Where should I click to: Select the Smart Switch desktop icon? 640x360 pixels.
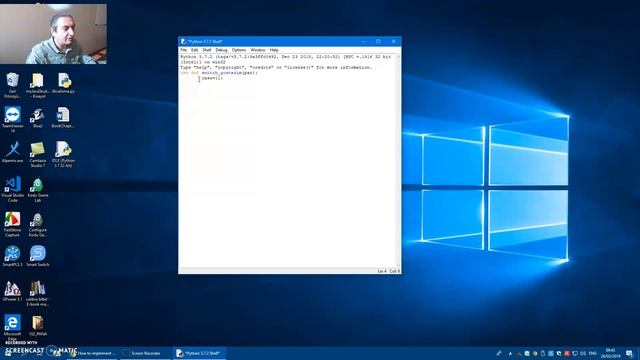click(38, 256)
